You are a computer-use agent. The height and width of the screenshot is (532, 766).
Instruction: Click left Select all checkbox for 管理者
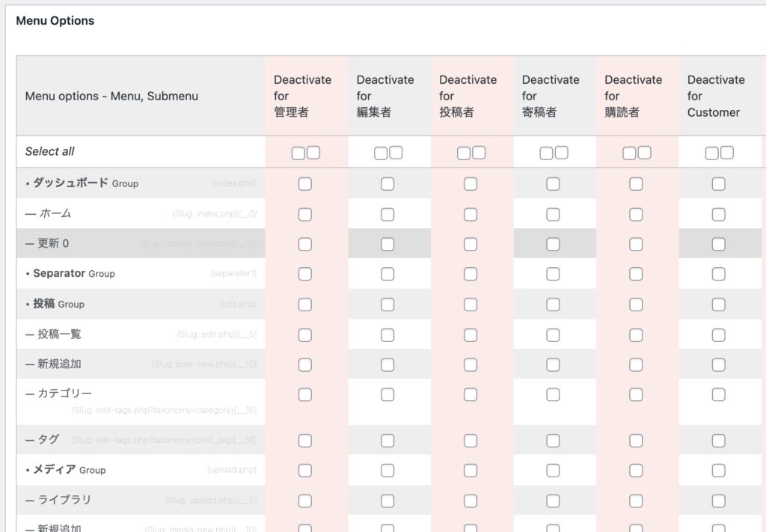click(298, 153)
